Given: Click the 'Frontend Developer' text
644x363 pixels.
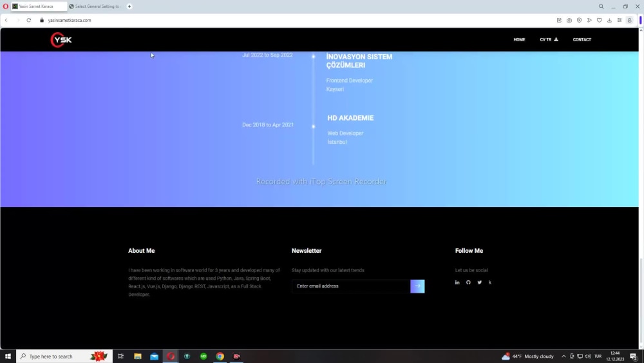Looking at the screenshot, I should tap(350, 81).
